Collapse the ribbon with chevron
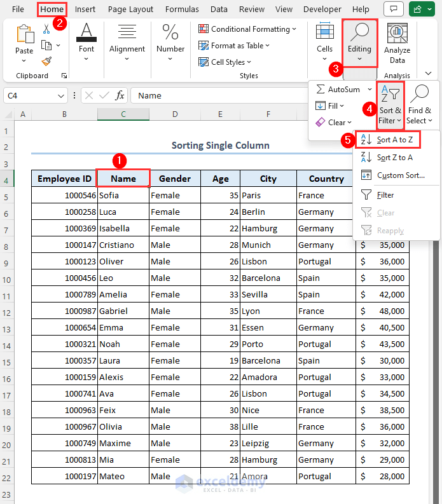Image resolution: width=442 pixels, height=504 pixels. click(x=428, y=73)
